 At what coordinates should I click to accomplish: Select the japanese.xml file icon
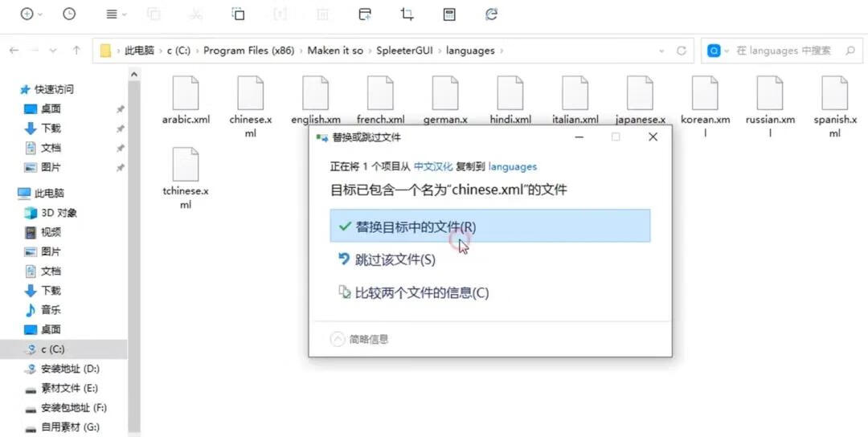pos(640,93)
